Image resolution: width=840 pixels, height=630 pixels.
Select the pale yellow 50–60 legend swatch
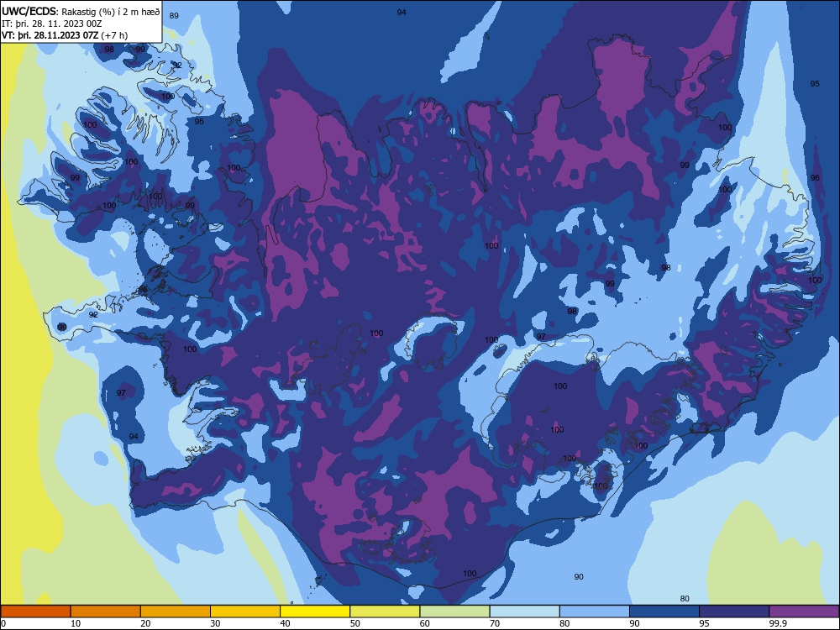(385, 612)
